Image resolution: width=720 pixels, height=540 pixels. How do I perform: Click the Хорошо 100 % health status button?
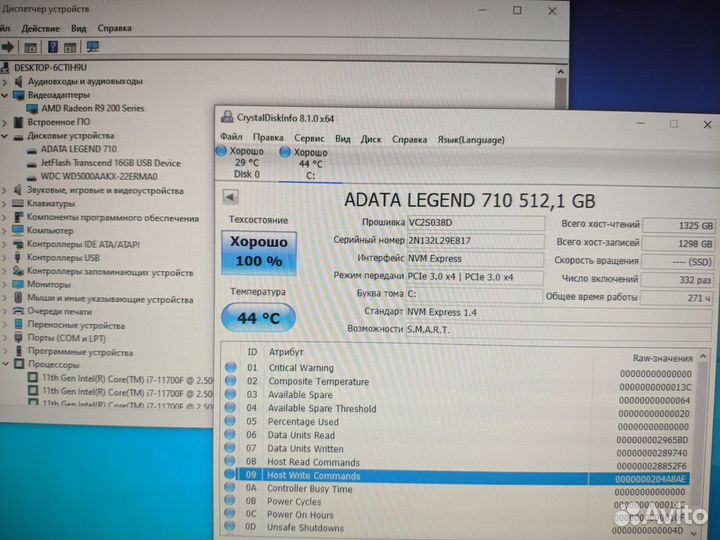pyautogui.click(x=258, y=252)
